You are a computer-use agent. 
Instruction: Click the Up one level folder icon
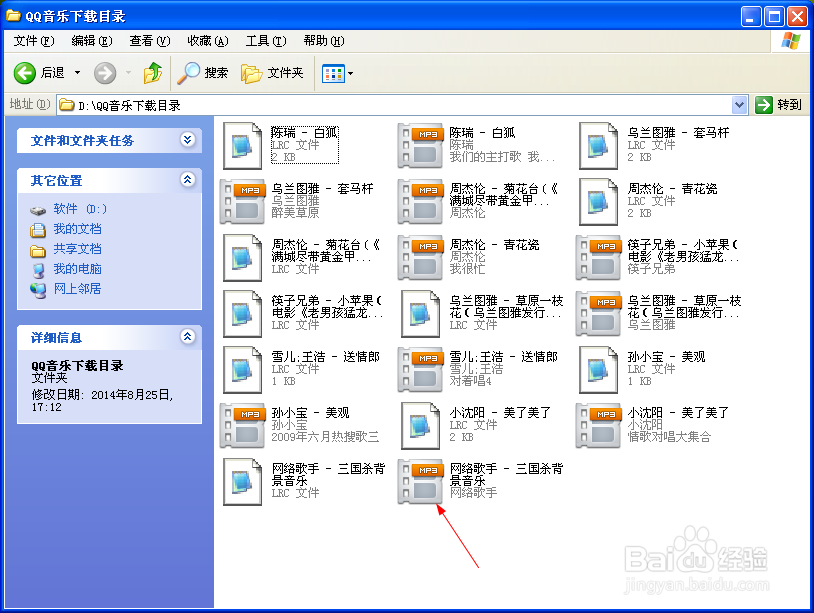[x=153, y=73]
